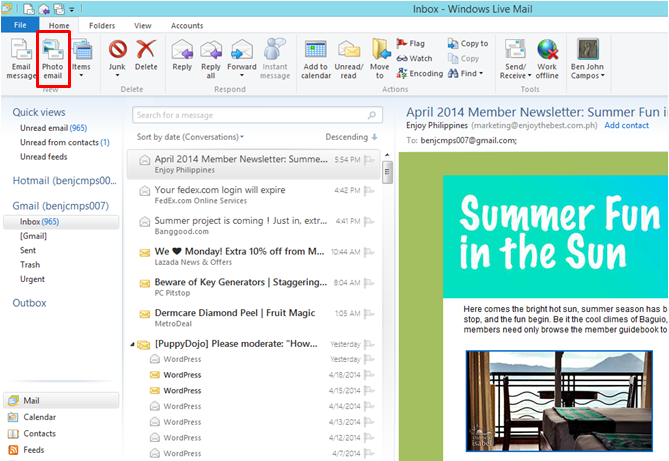The width and height of the screenshot is (669, 461).
Task: Click Copy to in ribbon
Action: click(468, 43)
